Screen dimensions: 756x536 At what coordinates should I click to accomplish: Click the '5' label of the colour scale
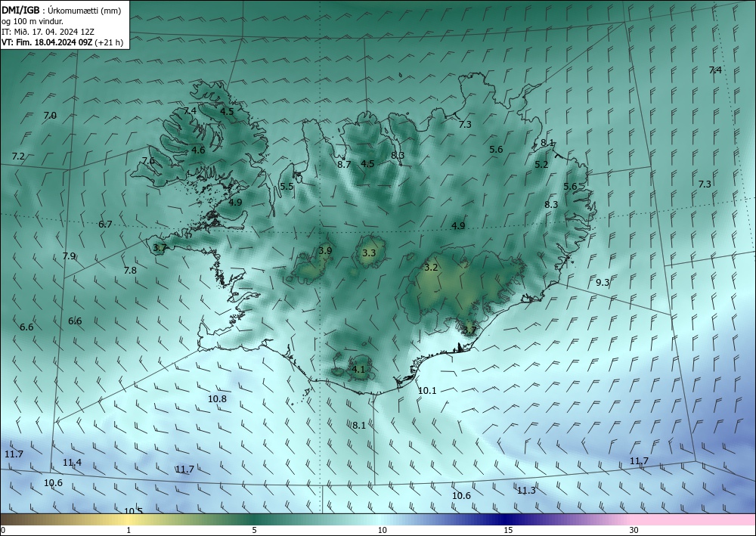tap(254, 531)
